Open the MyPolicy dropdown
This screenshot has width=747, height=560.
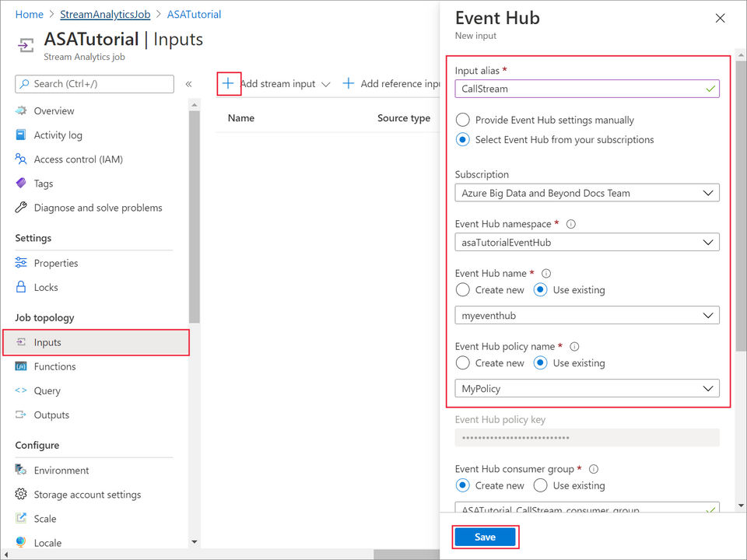(587, 389)
